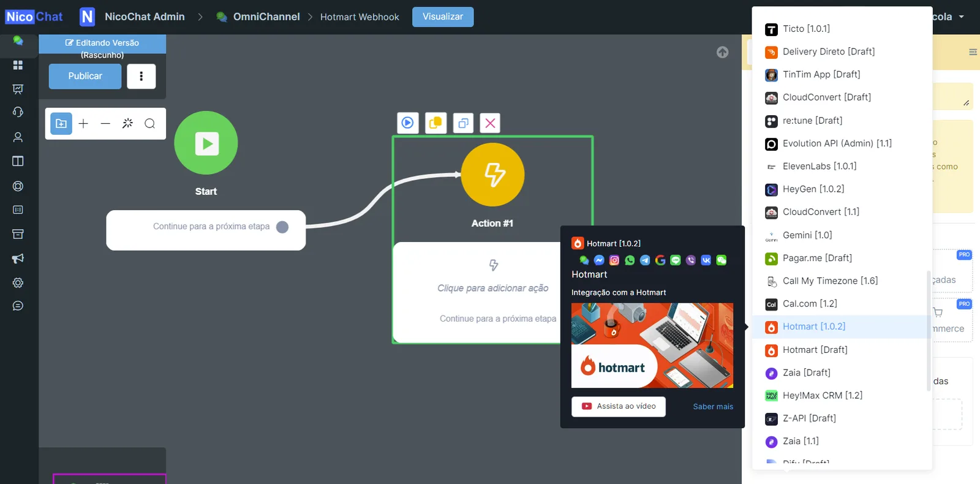980x484 pixels.
Task: Zoom in with the plus tool
Action: click(x=83, y=124)
